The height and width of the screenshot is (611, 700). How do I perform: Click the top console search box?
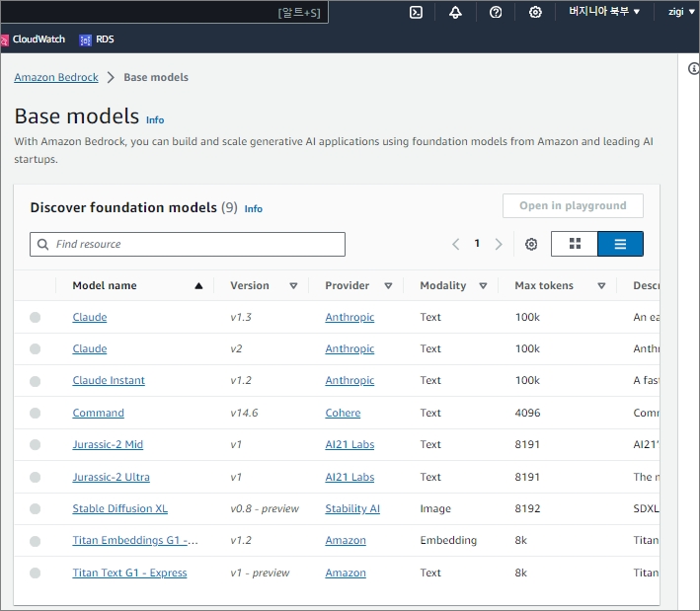point(164,12)
